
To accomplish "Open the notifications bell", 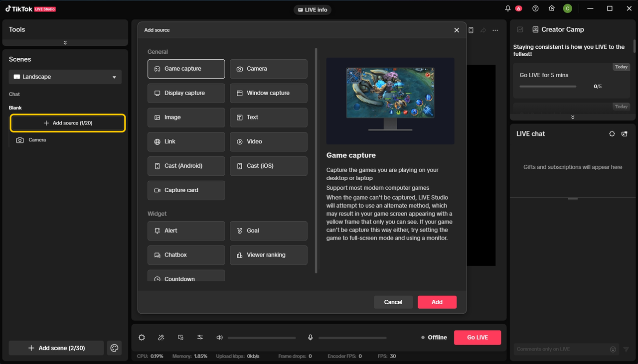I will 508,8.
